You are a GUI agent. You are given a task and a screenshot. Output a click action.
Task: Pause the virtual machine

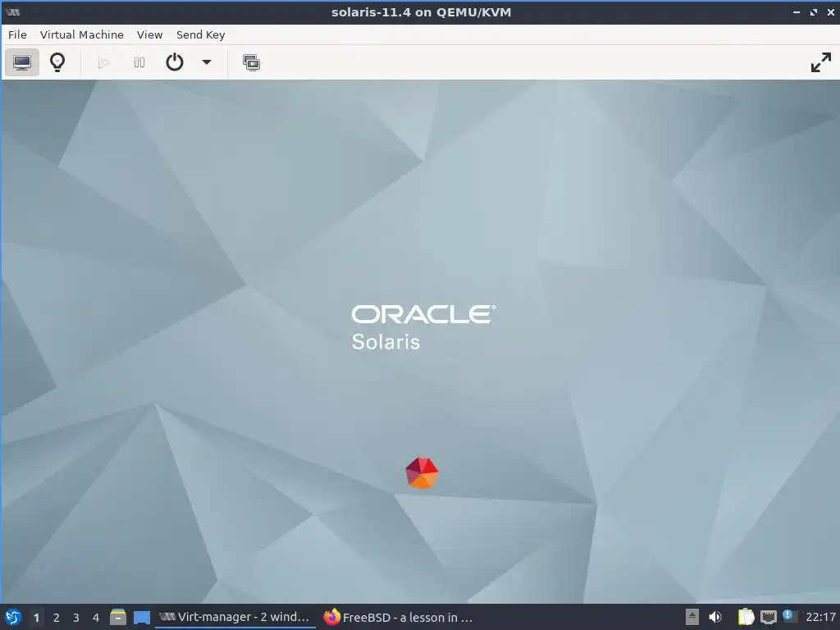[x=139, y=62]
